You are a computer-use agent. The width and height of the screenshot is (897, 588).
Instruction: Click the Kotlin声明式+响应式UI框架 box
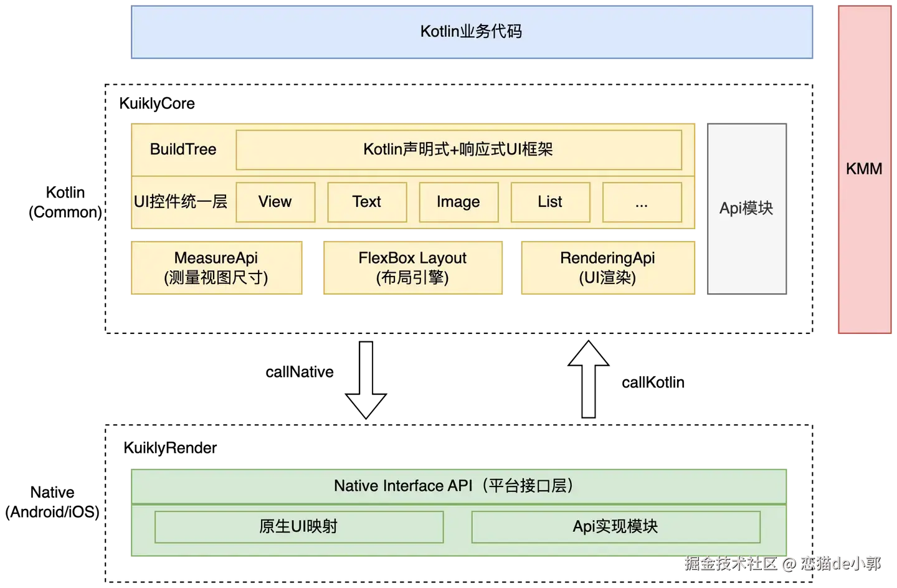458,149
